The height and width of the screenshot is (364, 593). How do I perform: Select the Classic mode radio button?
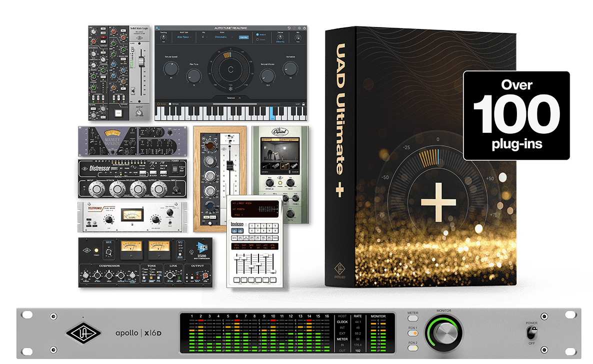coord(257,39)
